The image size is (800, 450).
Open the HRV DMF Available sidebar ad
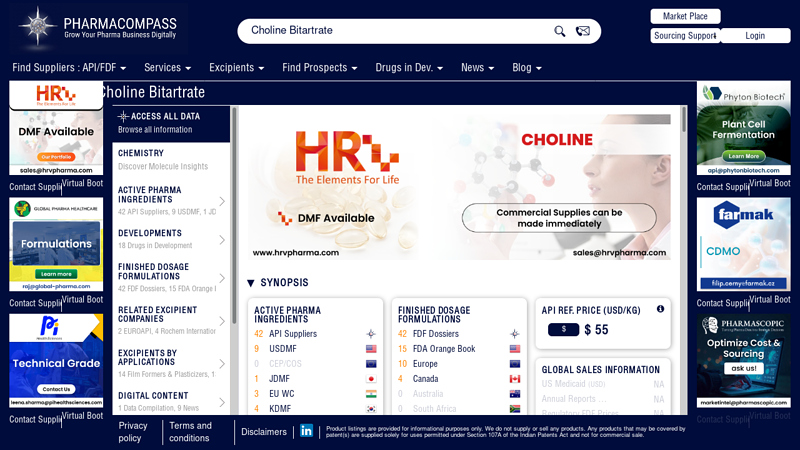(56, 128)
